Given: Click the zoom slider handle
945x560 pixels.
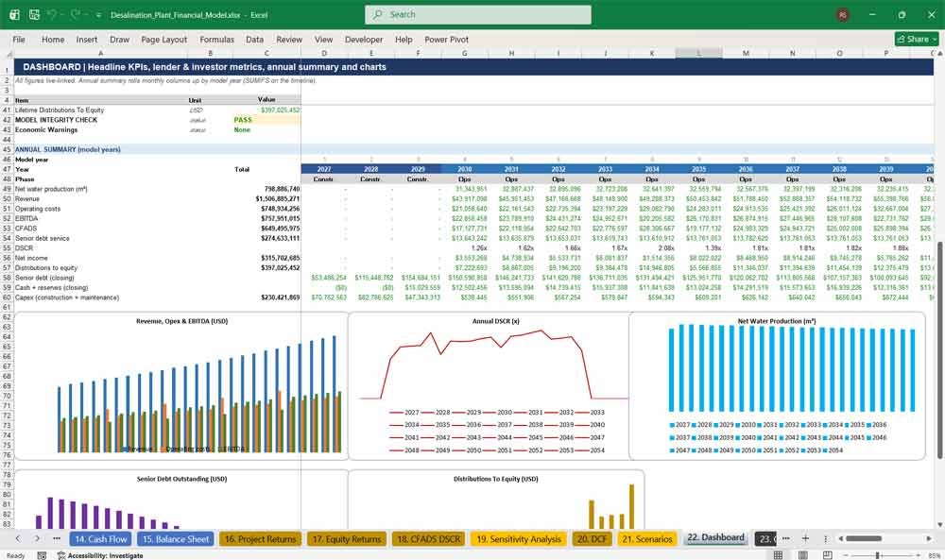Looking at the screenshot, I should 878,555.
